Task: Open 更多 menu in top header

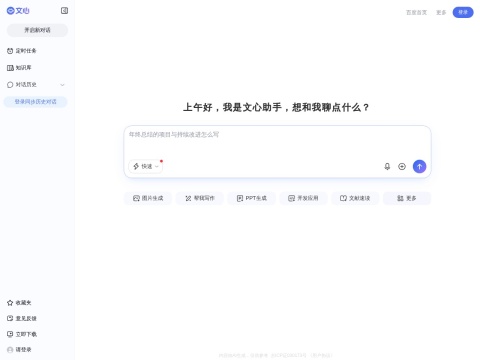Action: coord(441,12)
